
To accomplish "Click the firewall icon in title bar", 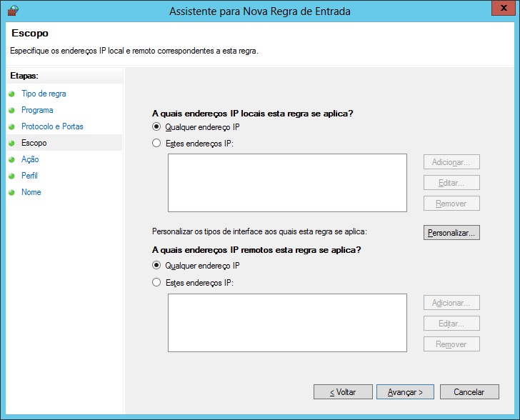I will 12,11.
